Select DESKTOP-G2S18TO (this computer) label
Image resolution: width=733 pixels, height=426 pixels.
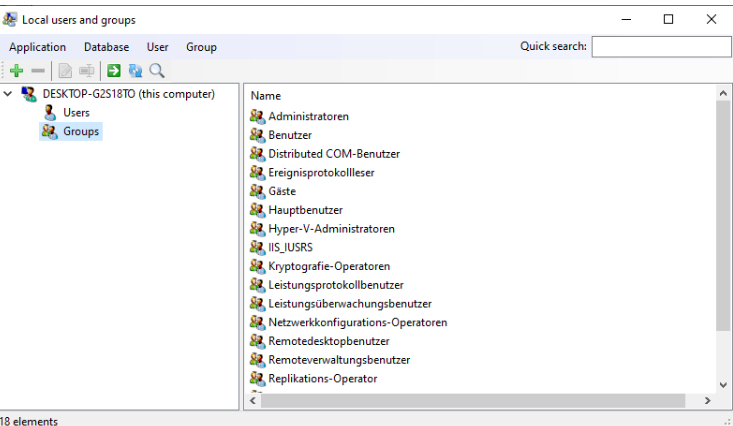(129, 94)
